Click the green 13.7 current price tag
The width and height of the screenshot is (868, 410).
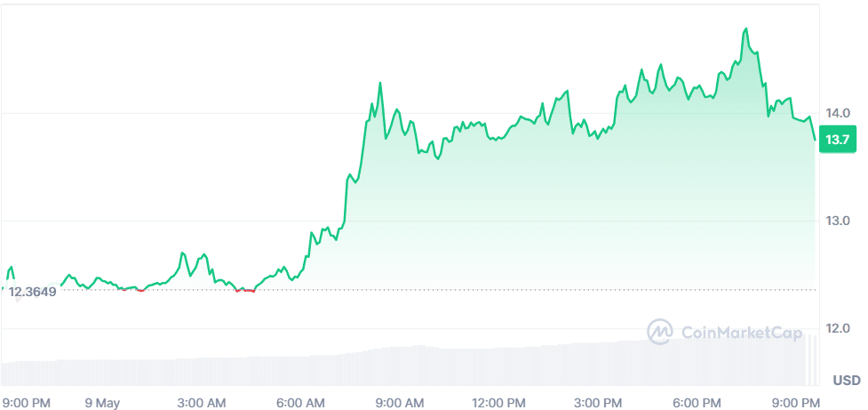pos(838,140)
